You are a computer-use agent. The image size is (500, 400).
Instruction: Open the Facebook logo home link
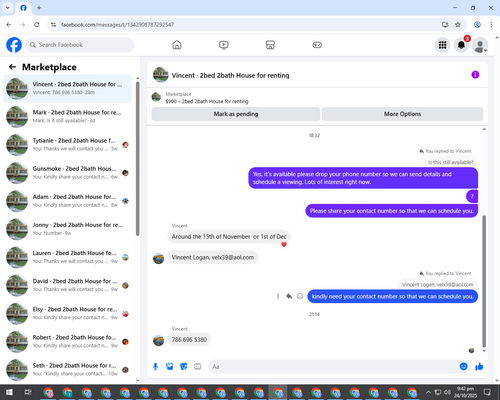[14, 45]
